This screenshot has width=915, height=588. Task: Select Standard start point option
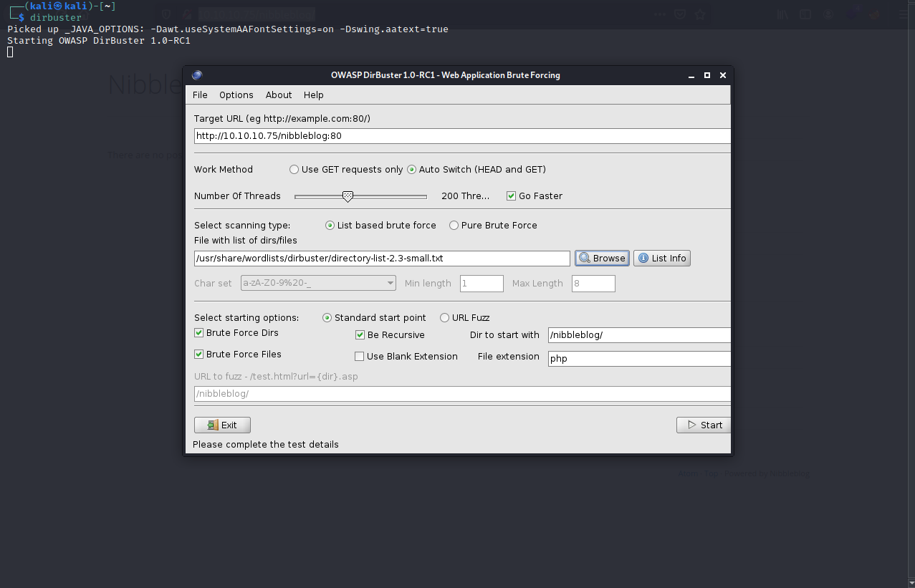pos(374,318)
